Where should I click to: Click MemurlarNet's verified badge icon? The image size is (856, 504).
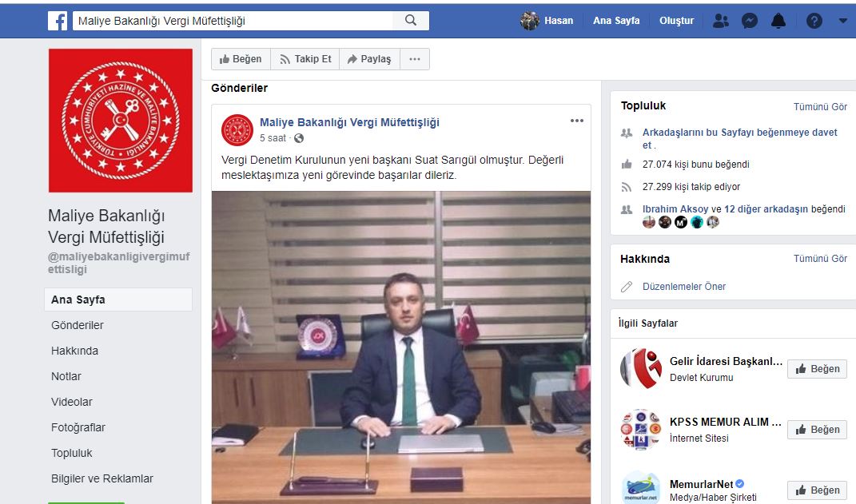coord(740,482)
